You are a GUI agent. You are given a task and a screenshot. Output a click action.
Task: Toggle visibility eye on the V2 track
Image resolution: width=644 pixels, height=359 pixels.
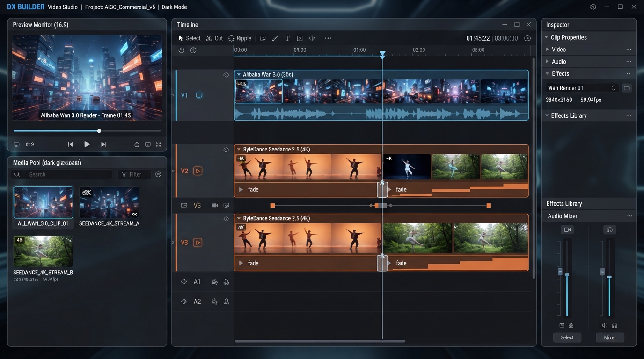[226, 150]
